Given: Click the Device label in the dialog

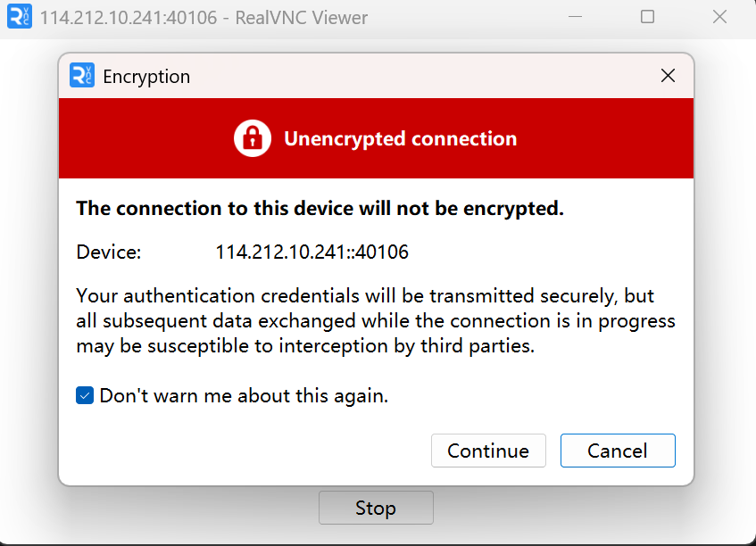Looking at the screenshot, I should (x=108, y=252).
